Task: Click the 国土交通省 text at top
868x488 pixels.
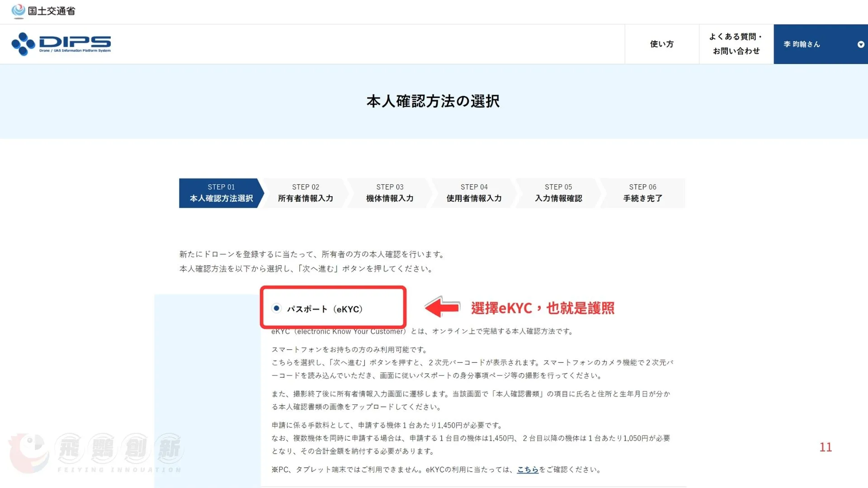Action: click(52, 11)
